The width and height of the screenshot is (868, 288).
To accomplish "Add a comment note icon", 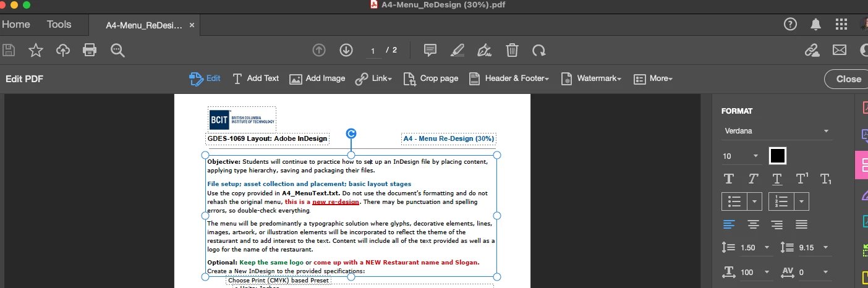I will (430, 50).
